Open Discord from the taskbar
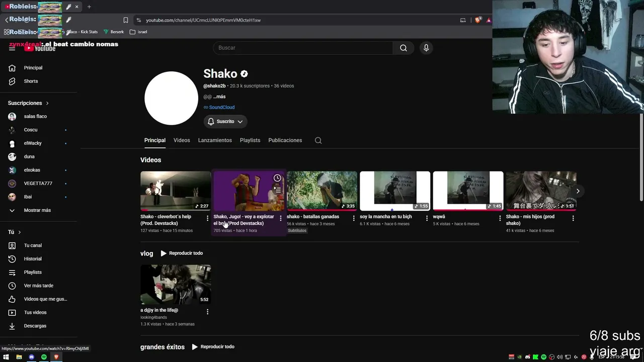This screenshot has width=644, height=362. (31, 357)
